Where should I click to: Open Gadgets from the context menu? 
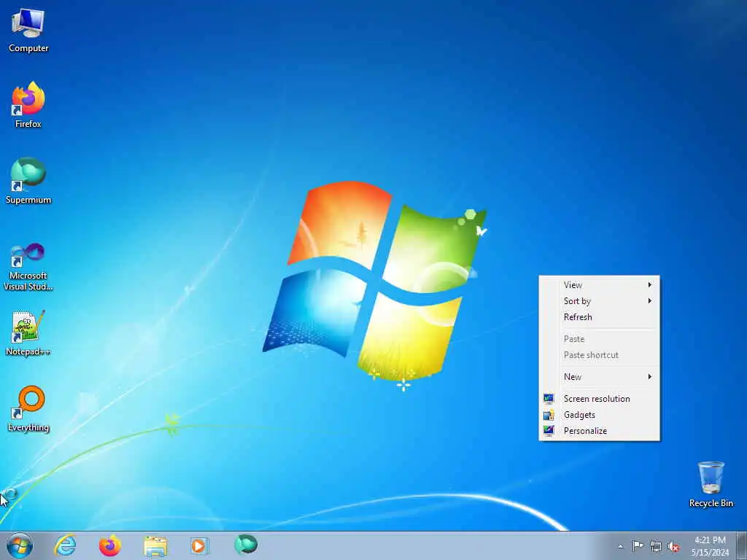click(600, 415)
